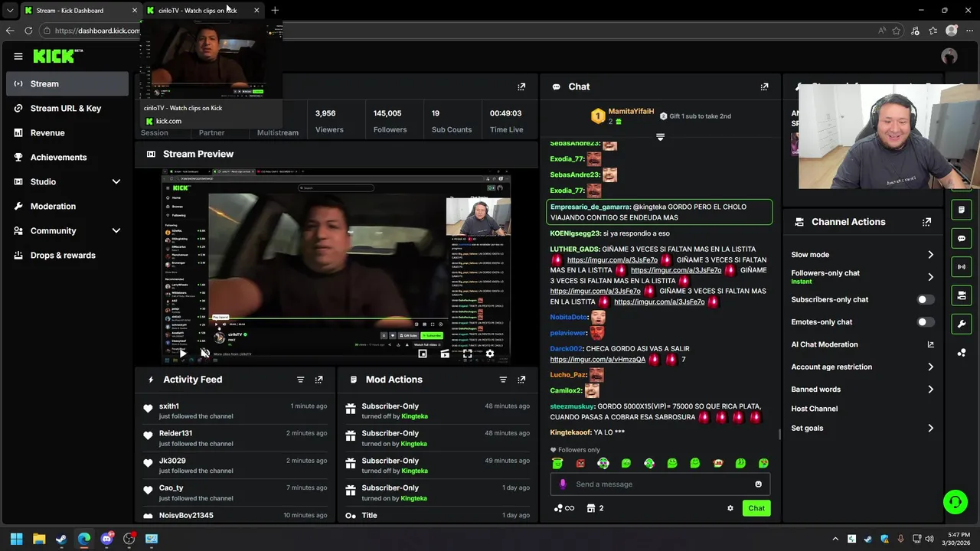This screenshot has height=551, width=980.
Task: Open Achievements page
Action: (x=67, y=157)
